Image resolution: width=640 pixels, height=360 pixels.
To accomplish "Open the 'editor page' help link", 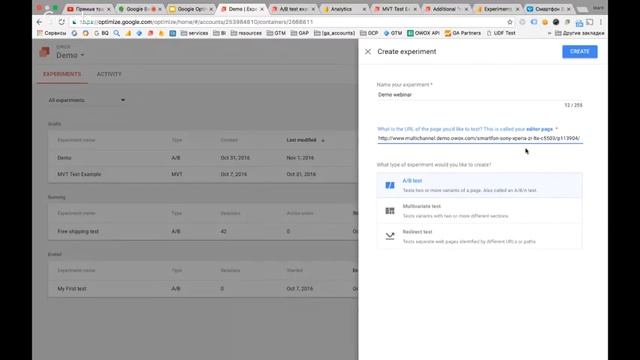I will coord(539,129).
